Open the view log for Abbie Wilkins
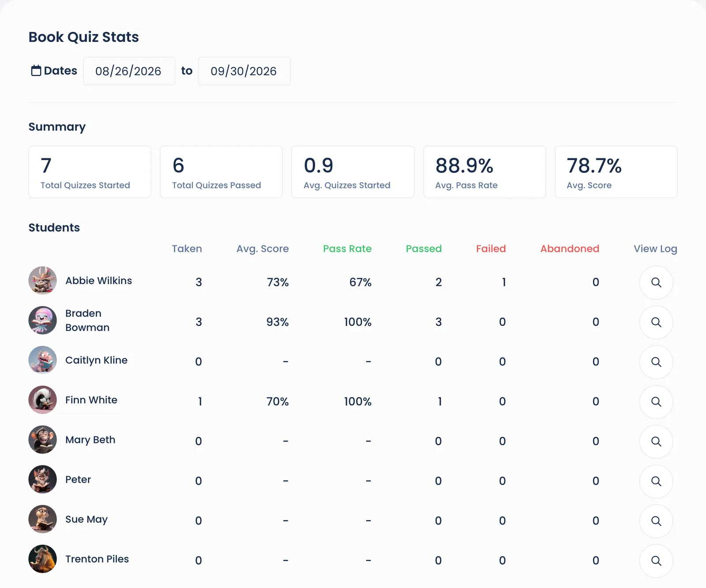 (x=656, y=282)
